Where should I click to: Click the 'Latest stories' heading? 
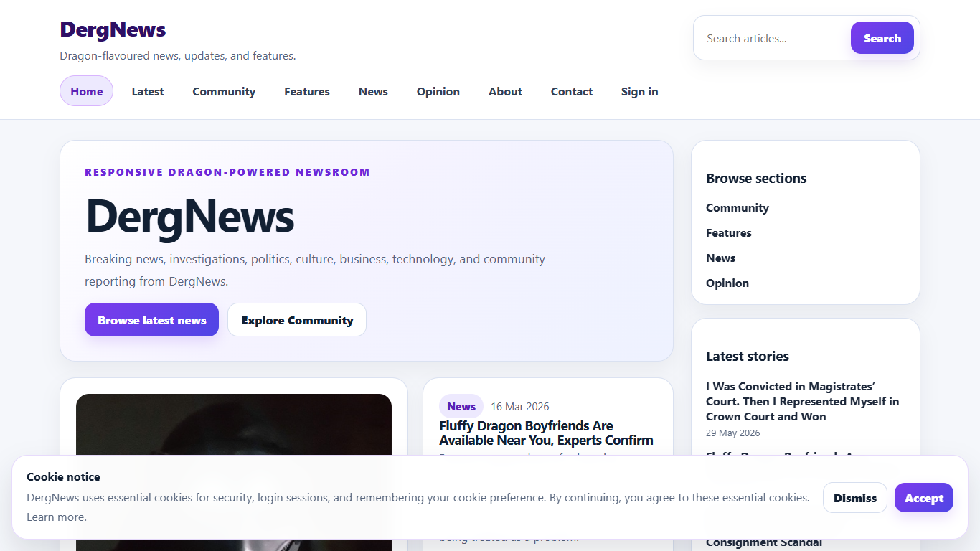747,356
